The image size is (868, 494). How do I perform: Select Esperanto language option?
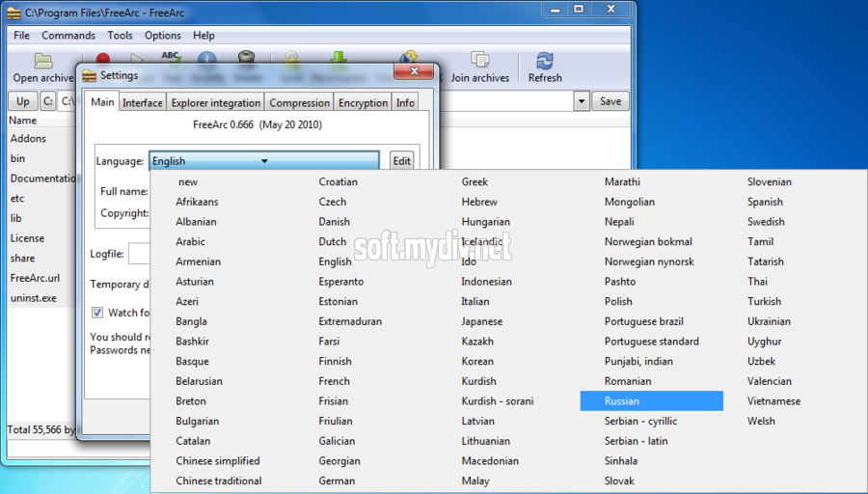tap(341, 282)
